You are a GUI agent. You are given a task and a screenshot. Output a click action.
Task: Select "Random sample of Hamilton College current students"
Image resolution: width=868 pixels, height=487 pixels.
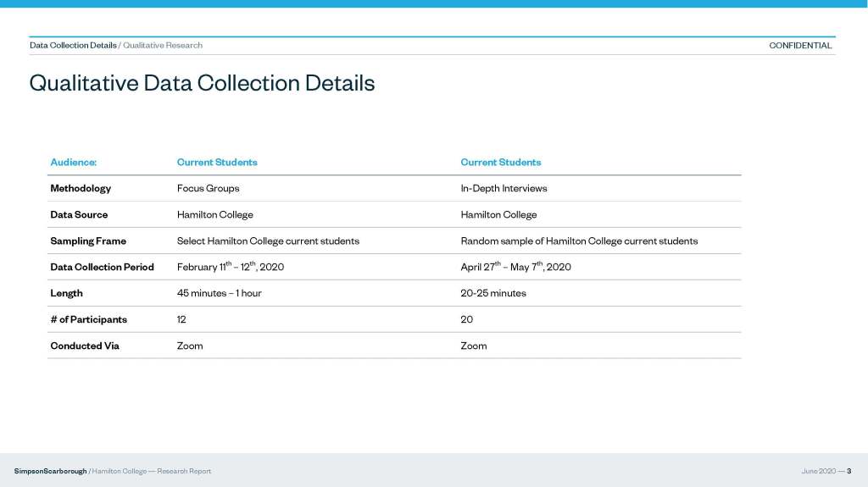pyautogui.click(x=579, y=241)
